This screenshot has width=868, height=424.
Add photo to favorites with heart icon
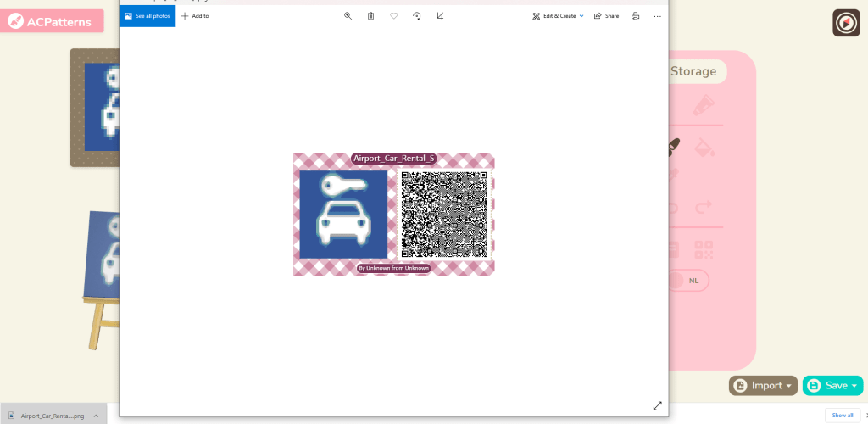(x=393, y=16)
